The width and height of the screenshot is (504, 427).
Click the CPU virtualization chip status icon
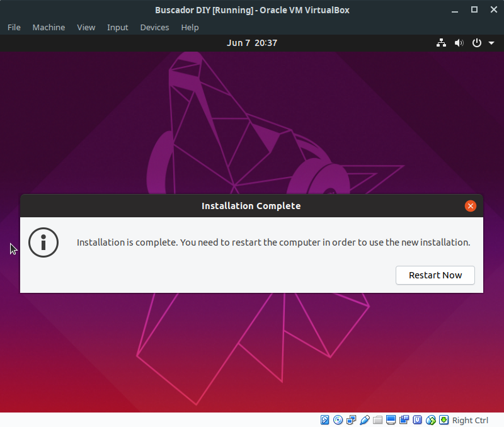pyautogui.click(x=417, y=420)
